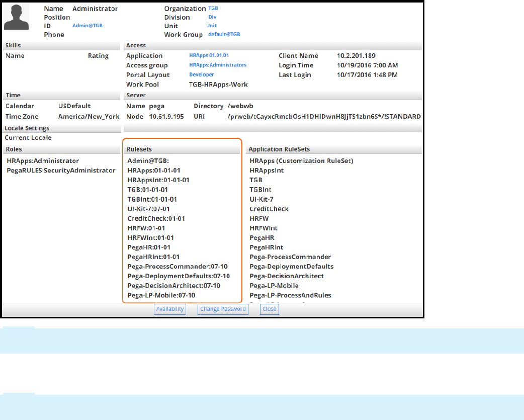Select UI-Kit-7 in Application RuleSets
The height and width of the screenshot is (420, 524).
[x=261, y=200]
